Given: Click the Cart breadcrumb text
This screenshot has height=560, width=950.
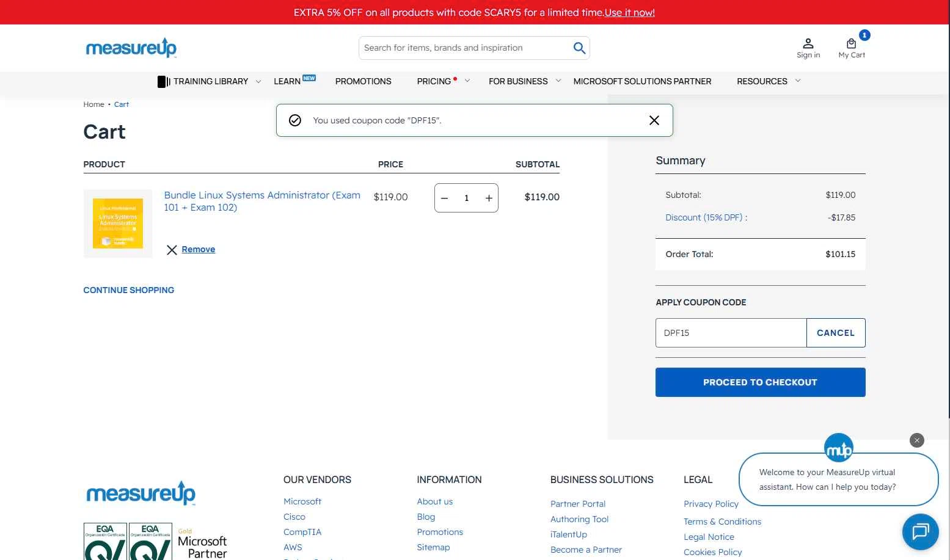Looking at the screenshot, I should (122, 104).
